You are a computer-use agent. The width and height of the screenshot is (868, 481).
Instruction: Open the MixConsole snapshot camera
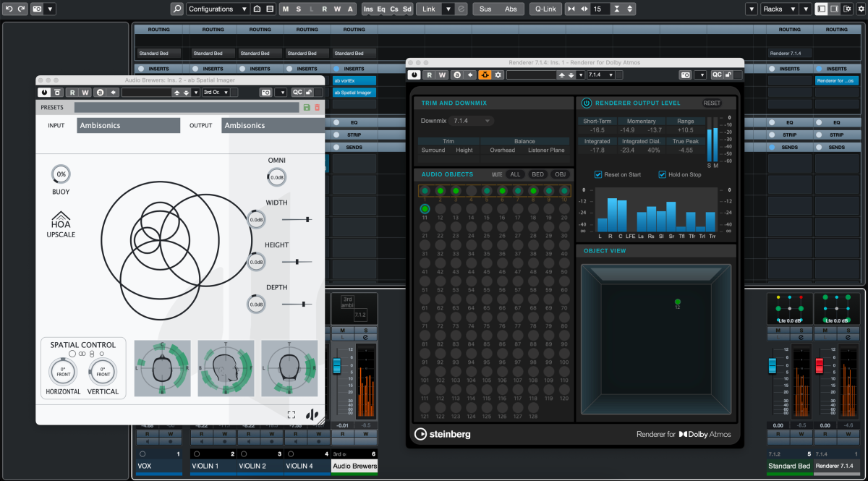[36, 9]
